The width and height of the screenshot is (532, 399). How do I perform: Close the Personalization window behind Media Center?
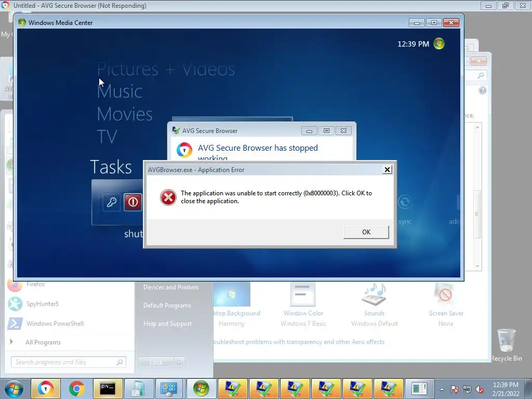click(x=478, y=61)
